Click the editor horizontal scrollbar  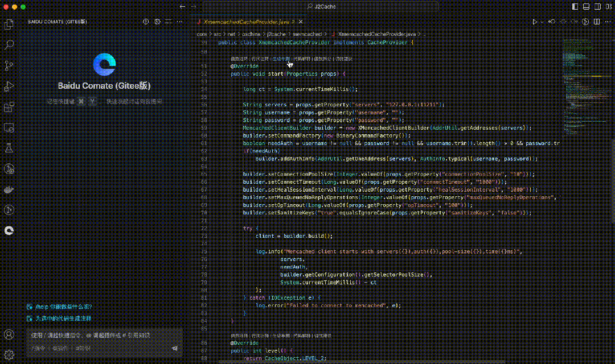[x=361, y=362]
